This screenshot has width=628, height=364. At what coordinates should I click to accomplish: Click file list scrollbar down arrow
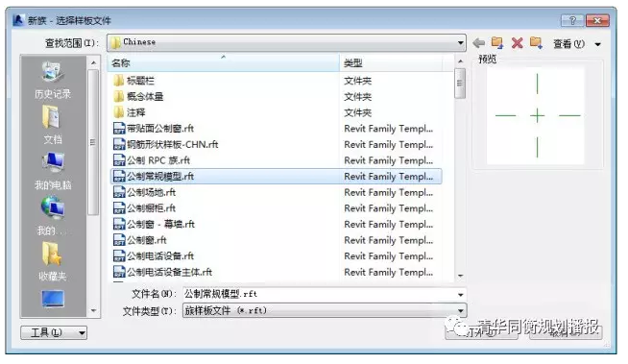point(460,276)
